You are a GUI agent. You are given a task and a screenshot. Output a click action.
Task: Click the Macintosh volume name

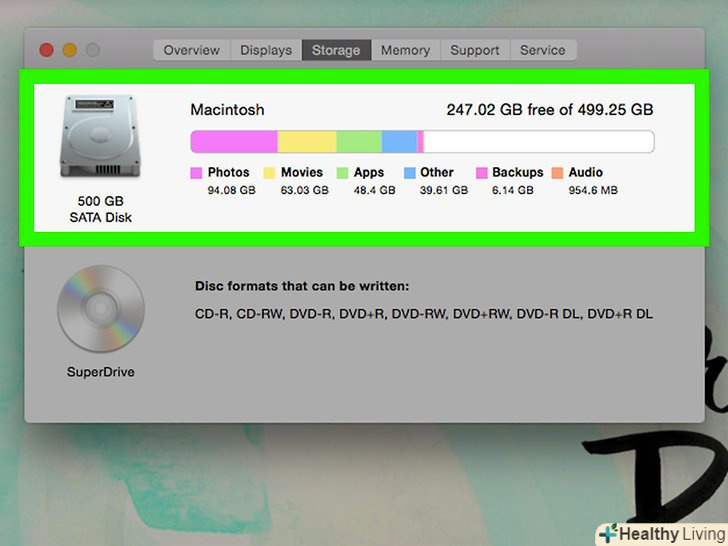point(228,110)
